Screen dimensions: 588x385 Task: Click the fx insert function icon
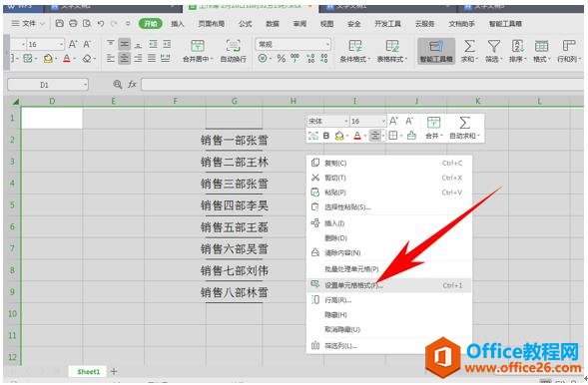[132, 85]
